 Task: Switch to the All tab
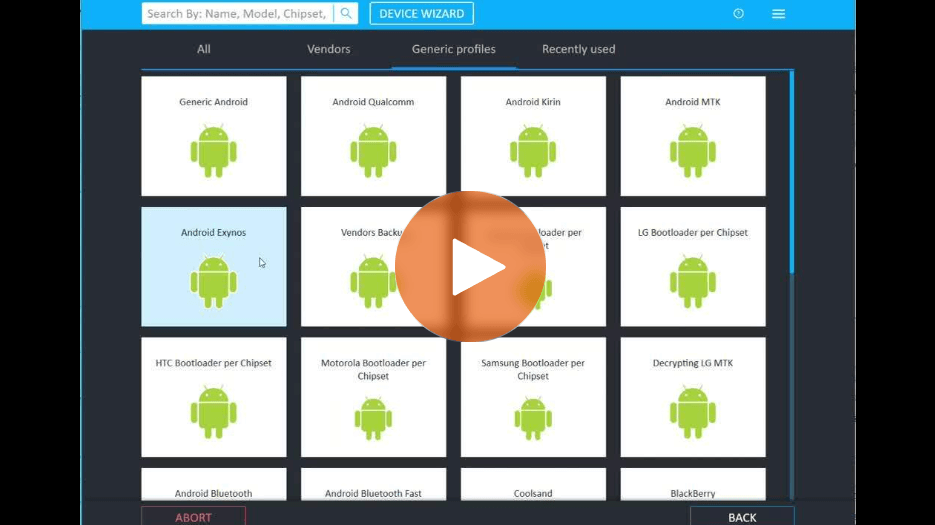(x=204, y=49)
